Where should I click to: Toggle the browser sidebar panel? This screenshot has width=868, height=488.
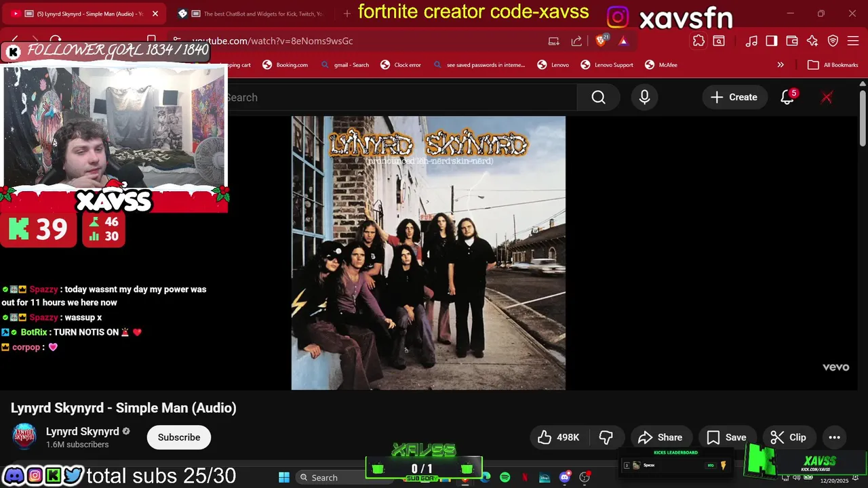[x=772, y=41]
